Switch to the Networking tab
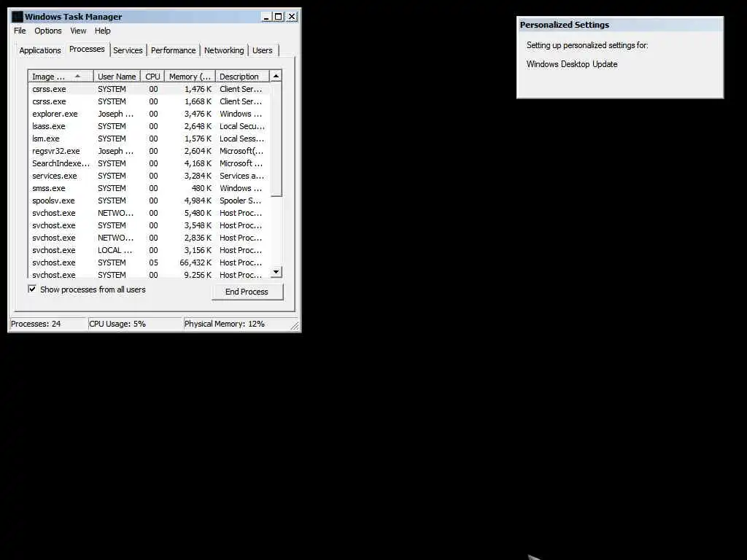 click(224, 50)
